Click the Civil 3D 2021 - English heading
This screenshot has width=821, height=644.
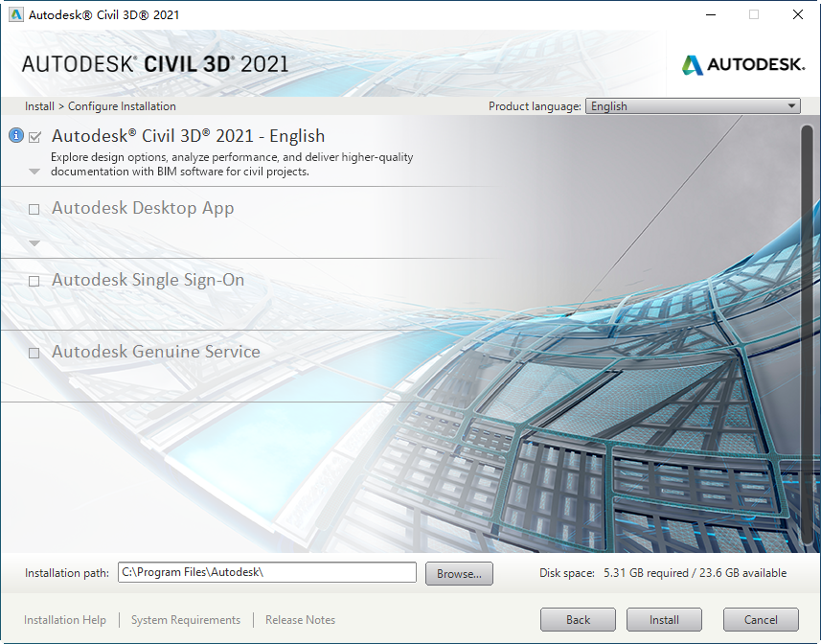188,136
